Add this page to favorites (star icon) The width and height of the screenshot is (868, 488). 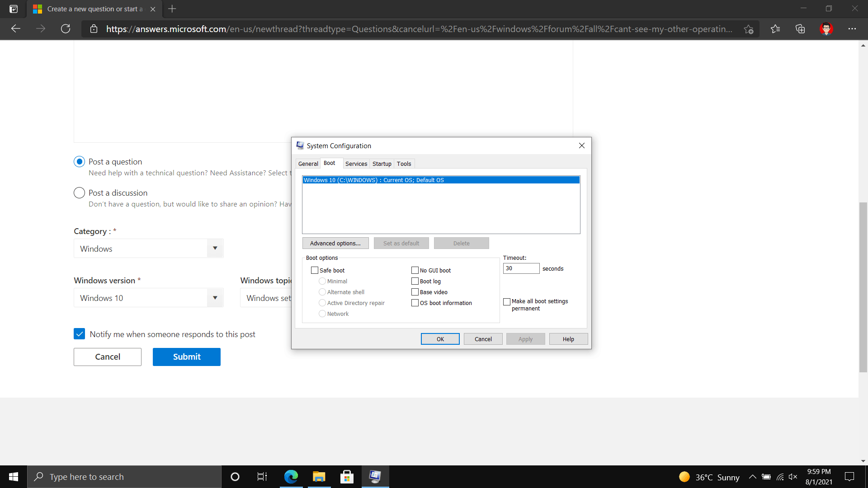click(749, 29)
